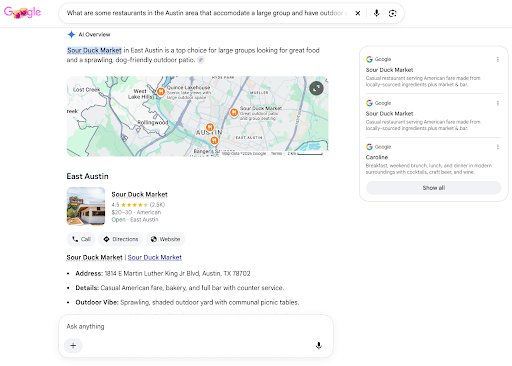This screenshot has width=512, height=366.
Task: Open the first Sour Duck Market source card
Action: [x=433, y=72]
